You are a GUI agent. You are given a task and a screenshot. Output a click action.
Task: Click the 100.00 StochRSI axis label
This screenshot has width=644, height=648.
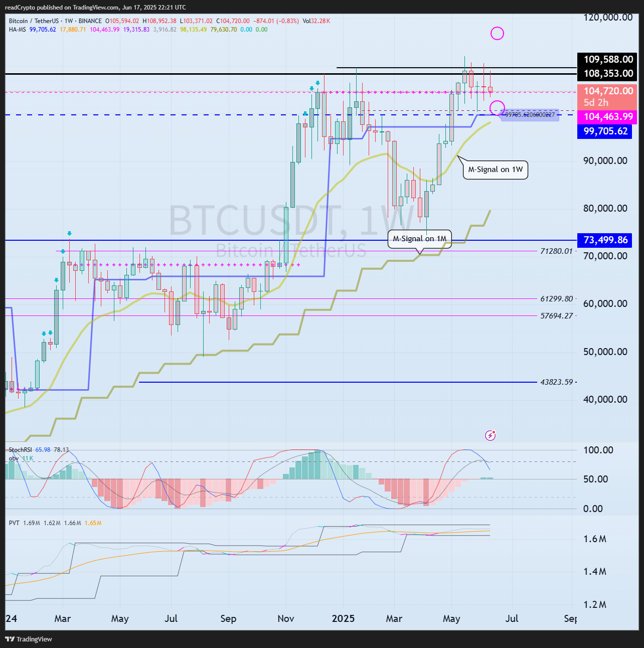(598, 450)
